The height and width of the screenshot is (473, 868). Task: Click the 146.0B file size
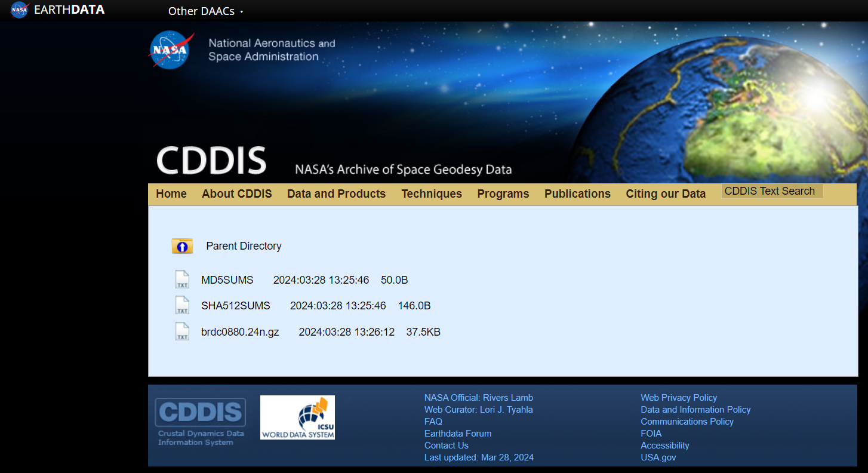[414, 306]
